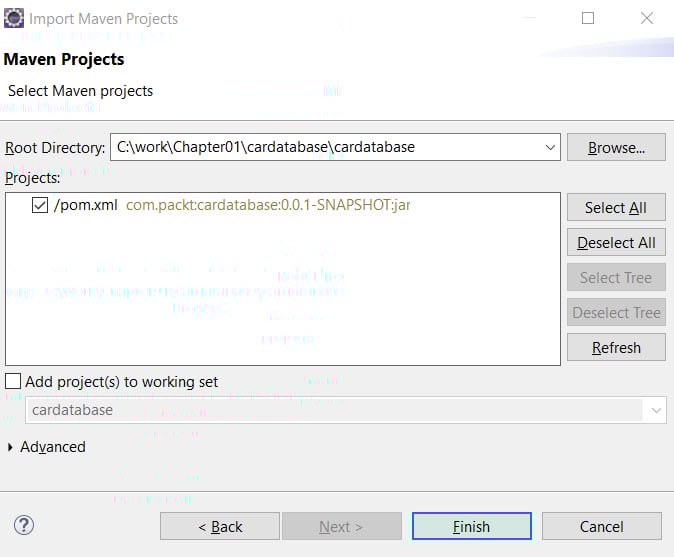This screenshot has height=557, width=674.
Task: Open the help question mark icon
Action: (x=24, y=525)
